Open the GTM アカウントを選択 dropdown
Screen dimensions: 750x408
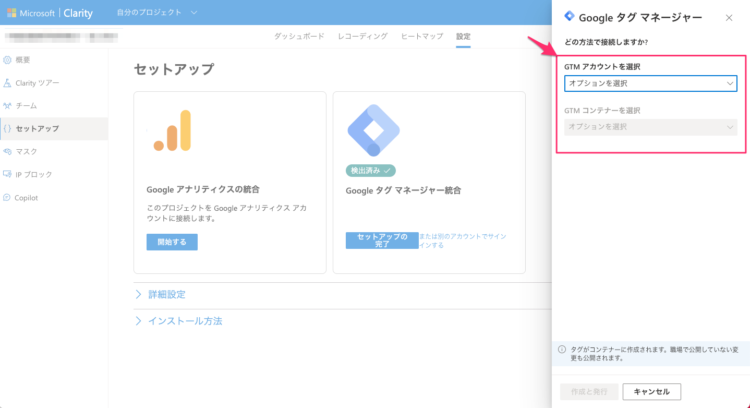(x=651, y=83)
